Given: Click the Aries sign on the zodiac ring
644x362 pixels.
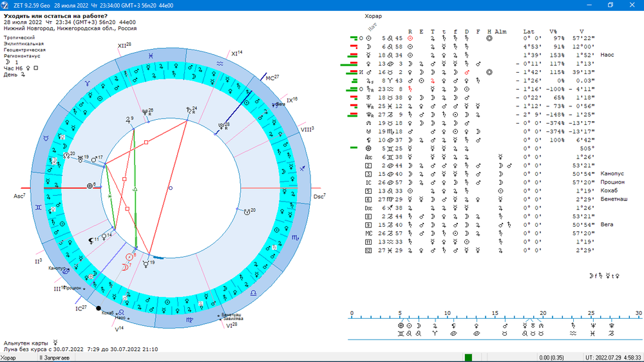Looking at the screenshot, I should [x=88, y=83].
